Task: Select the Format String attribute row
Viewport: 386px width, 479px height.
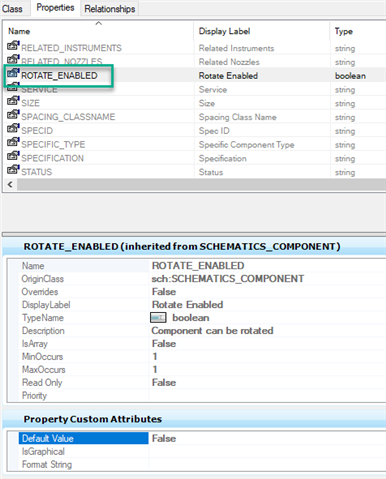Action: click(x=83, y=464)
